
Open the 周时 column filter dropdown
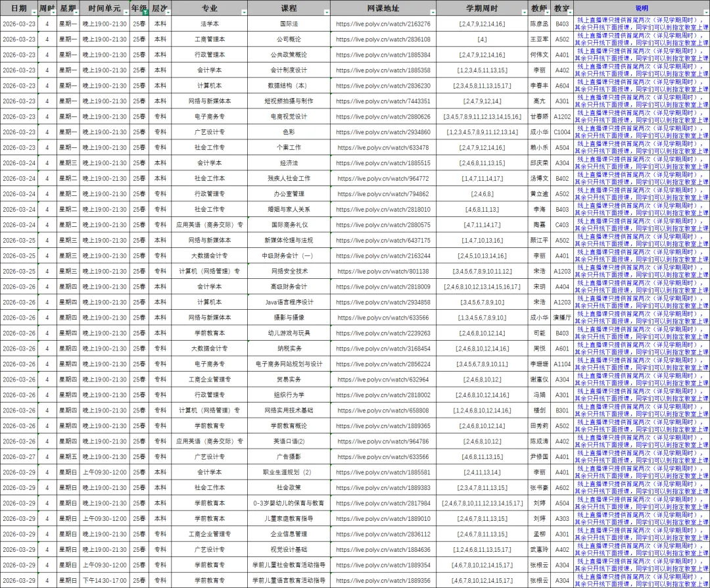pyautogui.click(x=53, y=12)
